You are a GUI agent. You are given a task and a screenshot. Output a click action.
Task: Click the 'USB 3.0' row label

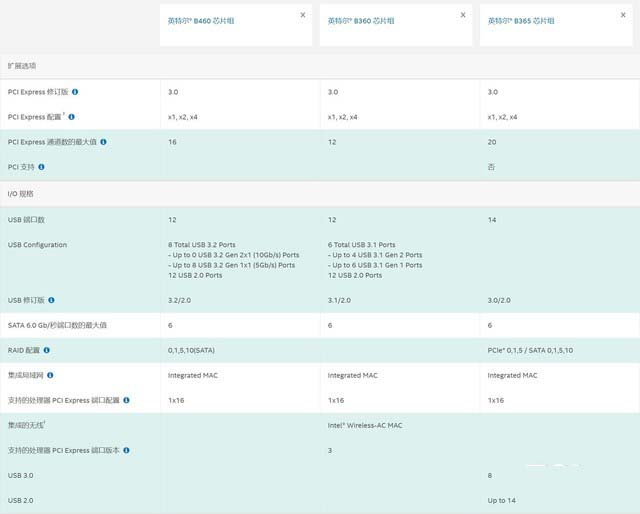pos(20,475)
